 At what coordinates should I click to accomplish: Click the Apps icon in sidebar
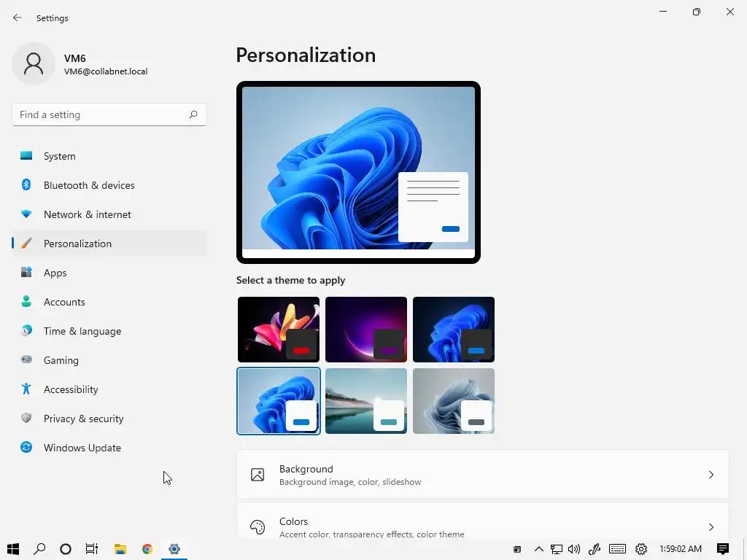click(x=26, y=273)
